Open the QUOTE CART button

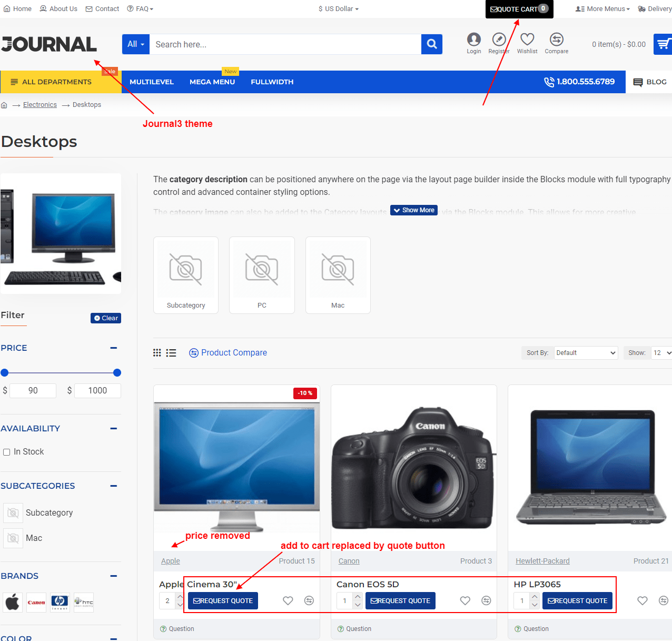click(x=519, y=9)
